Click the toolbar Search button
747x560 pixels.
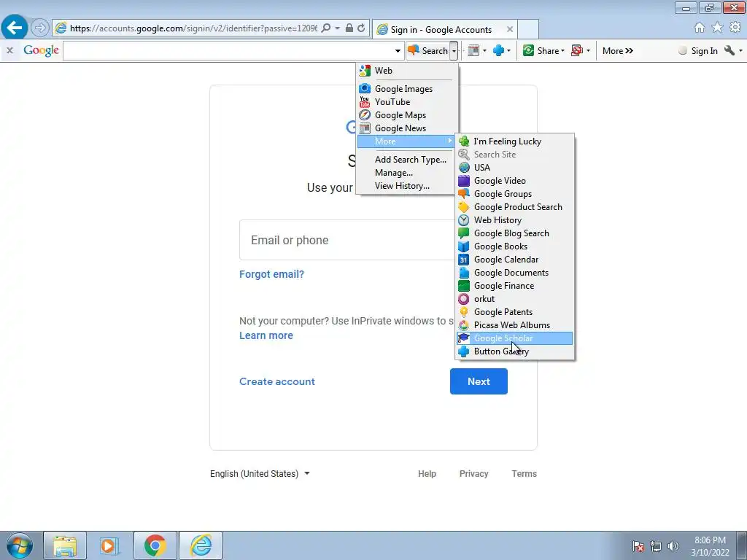(427, 50)
